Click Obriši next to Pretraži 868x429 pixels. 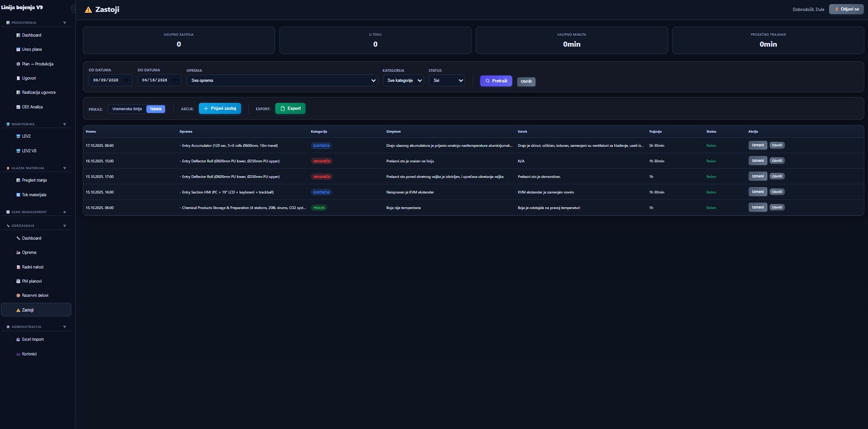[526, 81]
